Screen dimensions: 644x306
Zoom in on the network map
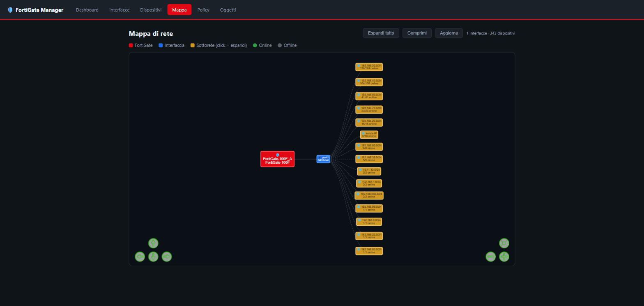click(504, 257)
